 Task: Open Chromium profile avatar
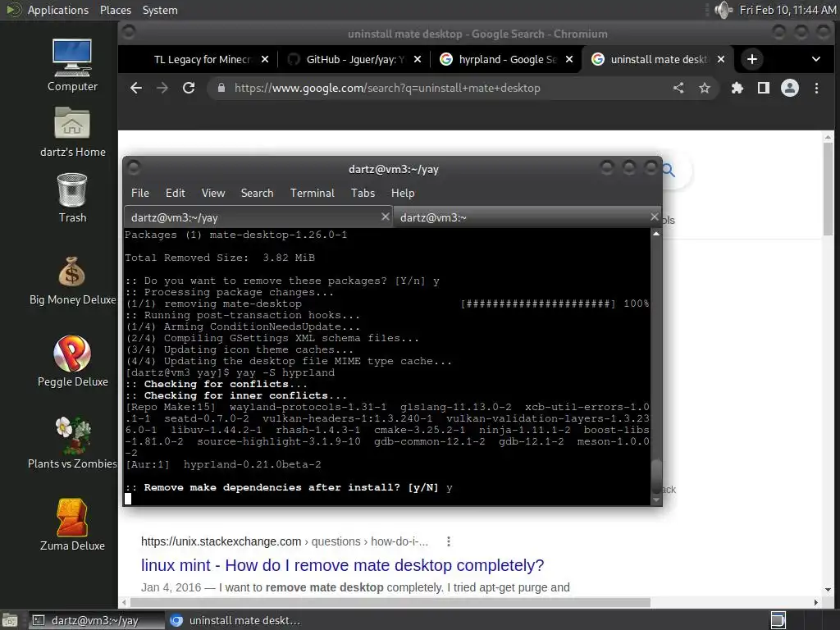click(790, 88)
